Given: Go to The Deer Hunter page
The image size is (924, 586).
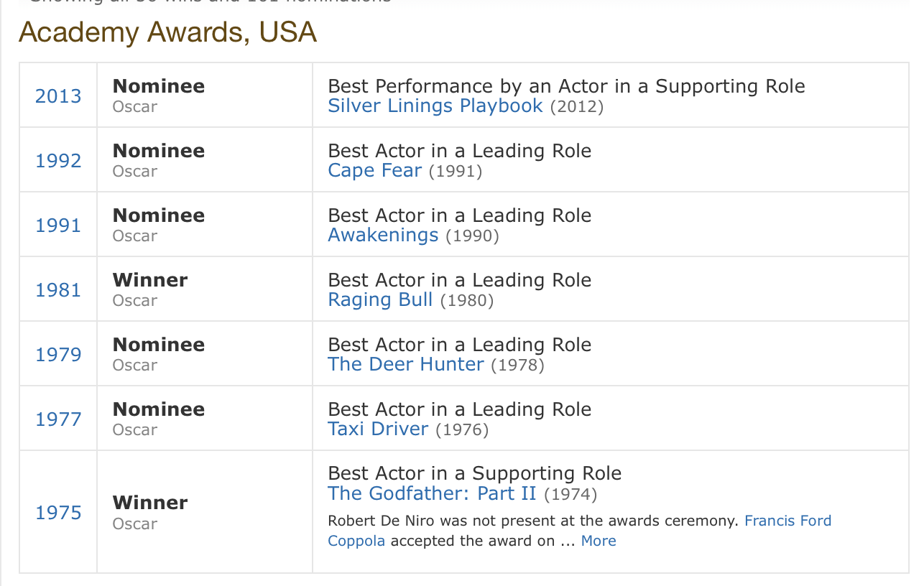Looking at the screenshot, I should (x=405, y=365).
